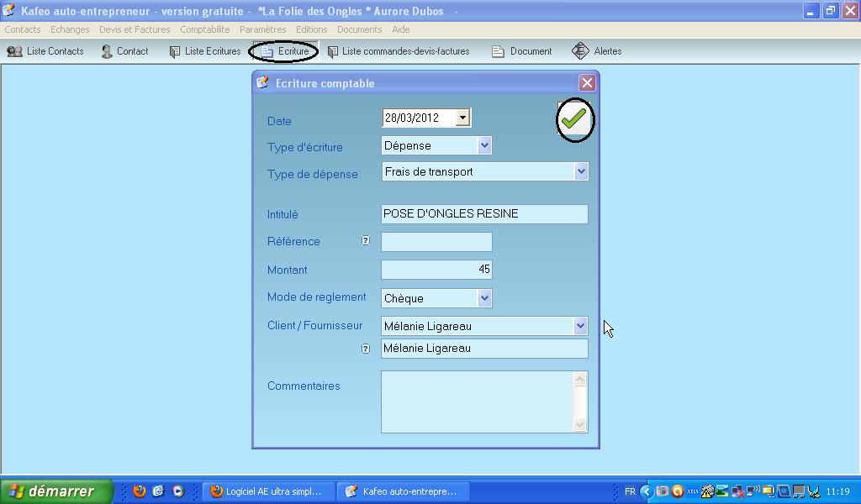Screen dimensions: 861x504
Task: Switch to Firefox Logiciel AE taskbar window
Action: [x=267, y=491]
